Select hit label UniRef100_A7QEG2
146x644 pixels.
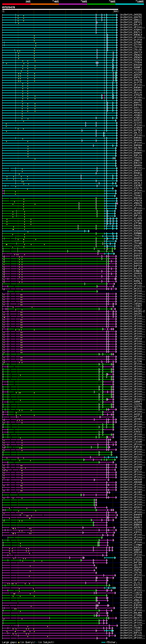pos(131,118)
